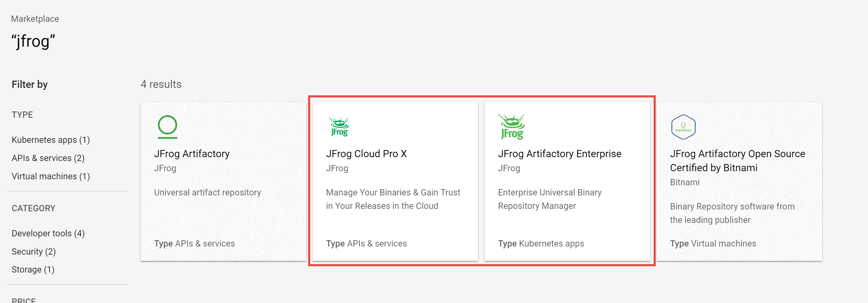Click the Universal artifact repository description
Screen dimensions: 868x303
(207, 192)
